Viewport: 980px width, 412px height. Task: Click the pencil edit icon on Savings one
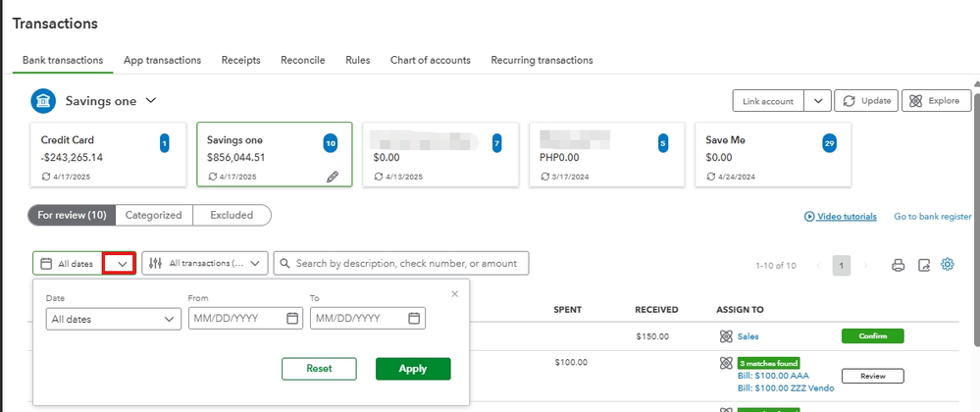point(334,177)
